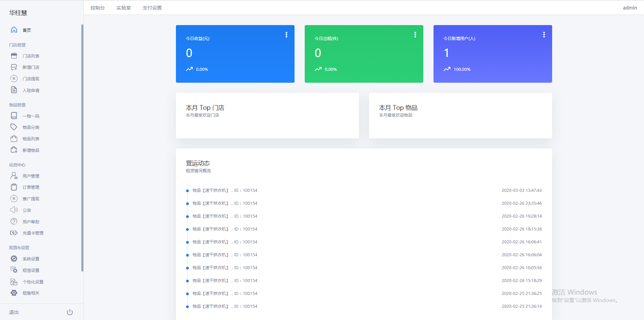Image resolution: width=644 pixels, height=320 pixels.
Task: Click the speaker icon for 公告
Action: pos(14,210)
